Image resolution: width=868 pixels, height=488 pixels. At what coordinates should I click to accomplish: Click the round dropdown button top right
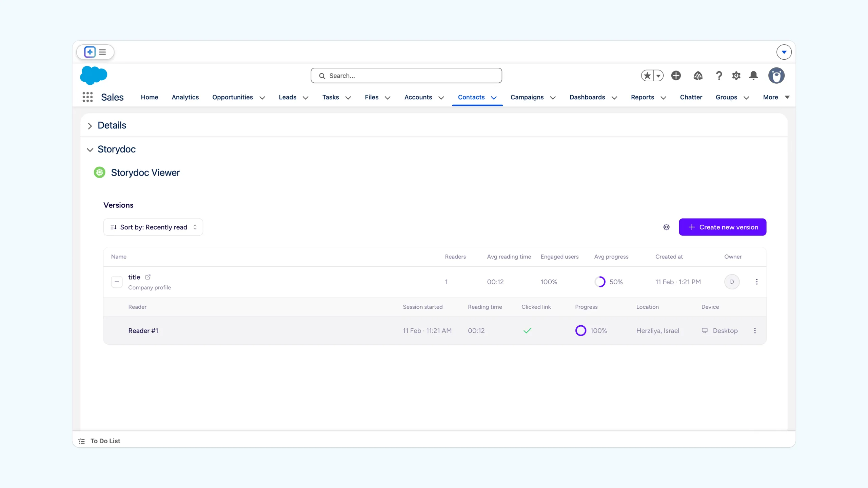click(784, 52)
